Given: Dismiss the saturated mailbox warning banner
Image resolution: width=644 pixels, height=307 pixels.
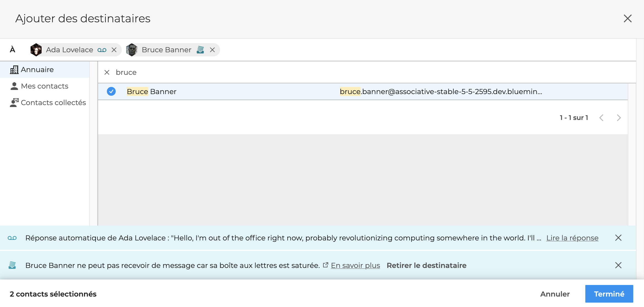Looking at the screenshot, I should [x=618, y=265].
